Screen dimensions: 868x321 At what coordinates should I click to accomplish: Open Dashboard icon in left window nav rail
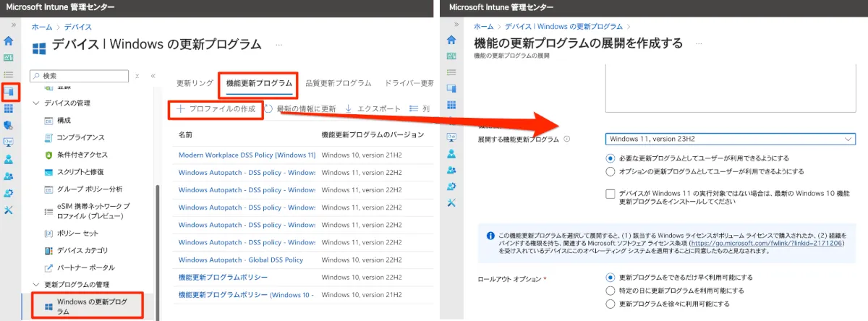pyautogui.click(x=9, y=57)
